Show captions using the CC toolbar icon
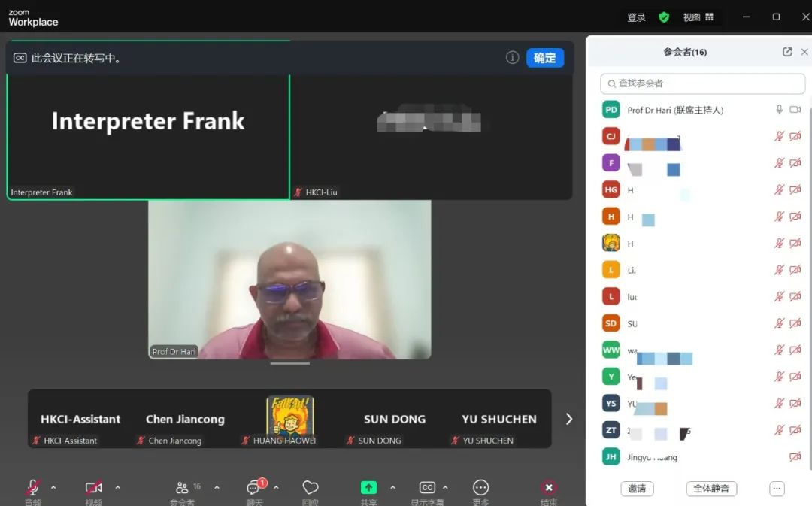 427,488
